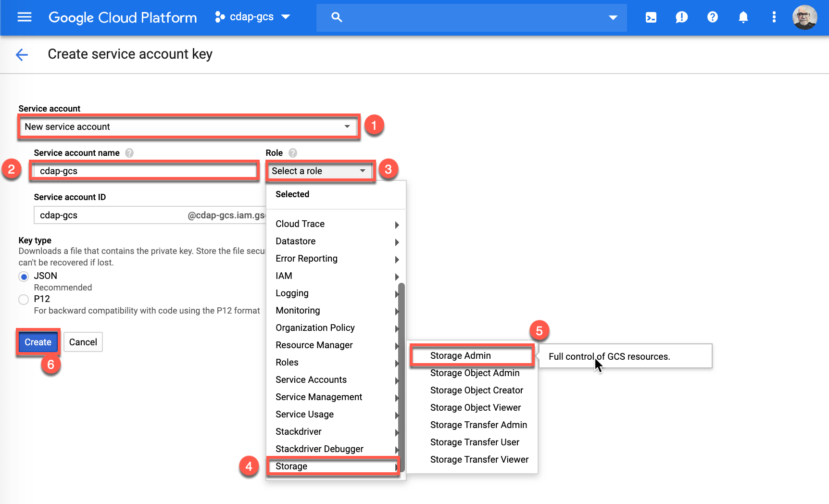This screenshot has height=504, width=829.
Task: Open the user account avatar
Action: pyautogui.click(x=804, y=17)
